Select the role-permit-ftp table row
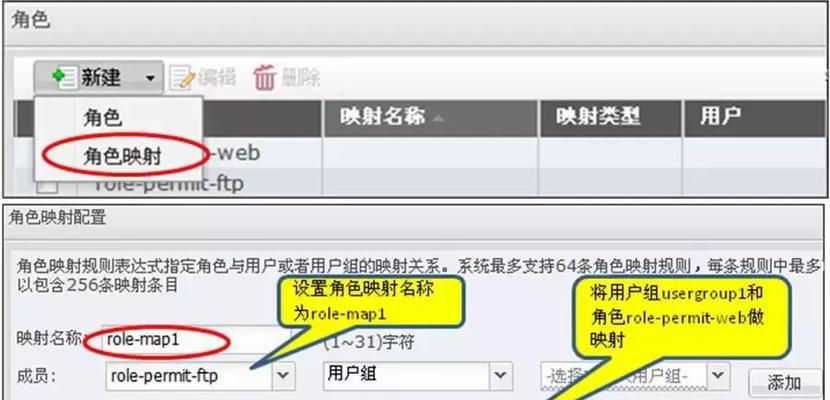Viewport: 830px width, 400px height. 421,183
